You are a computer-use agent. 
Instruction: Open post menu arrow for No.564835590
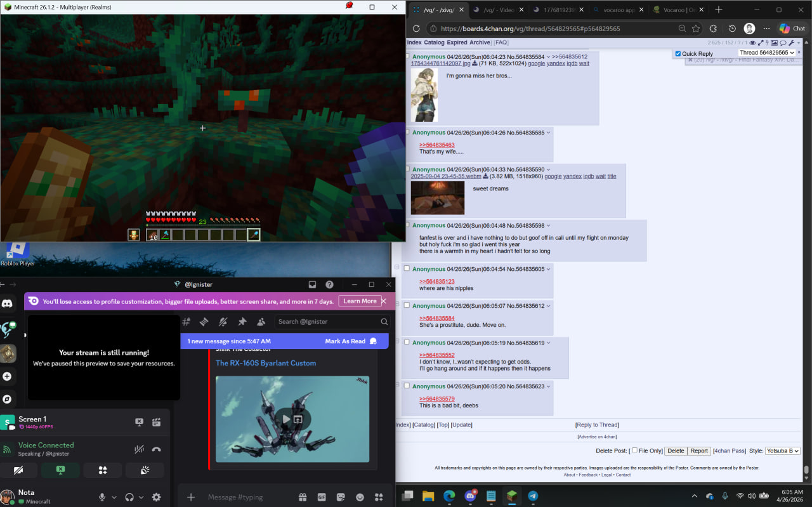(549, 169)
